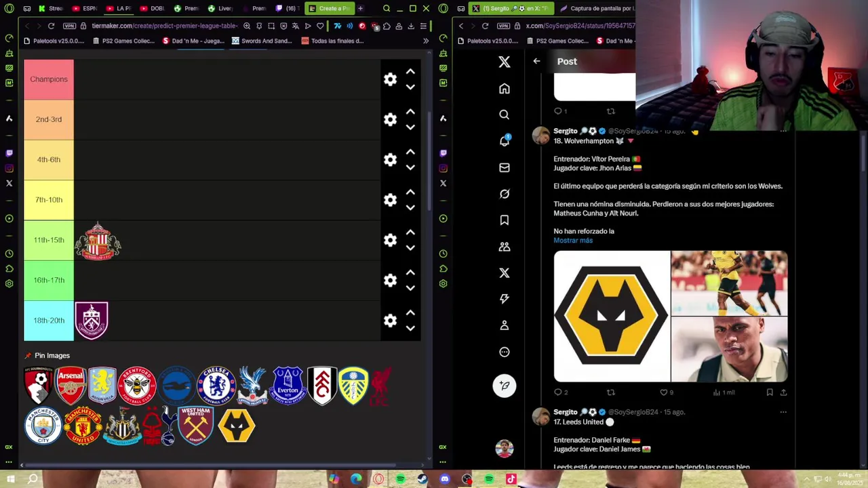
Task: Expand 'Mostrar más' on Wolverhampton post
Action: point(573,241)
